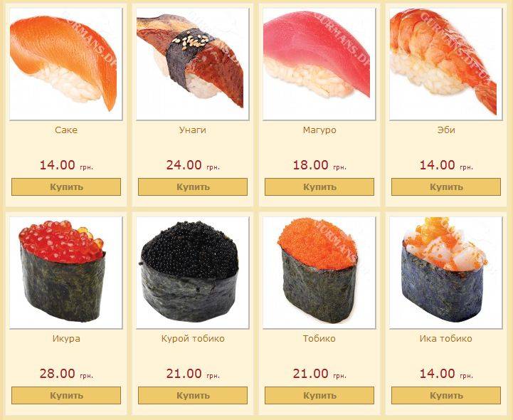The height and width of the screenshot is (420, 513).
Task: Click Купить under Унаги
Action: click(x=193, y=187)
